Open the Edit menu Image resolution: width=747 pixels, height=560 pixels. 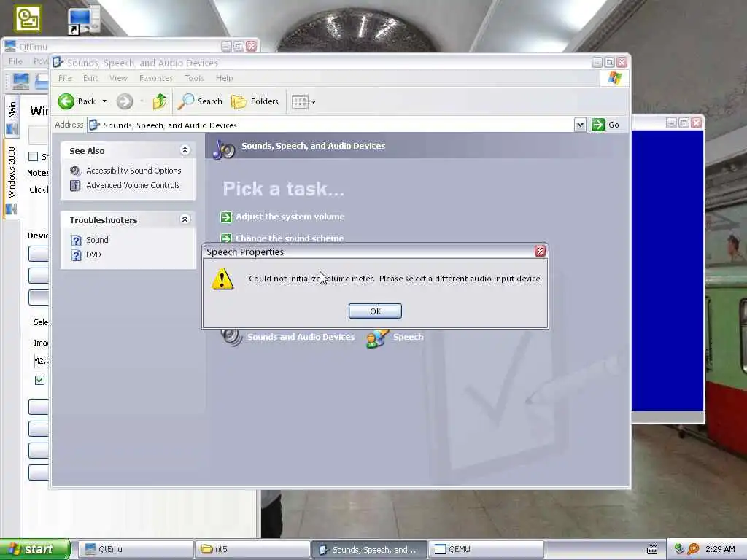[x=90, y=78]
